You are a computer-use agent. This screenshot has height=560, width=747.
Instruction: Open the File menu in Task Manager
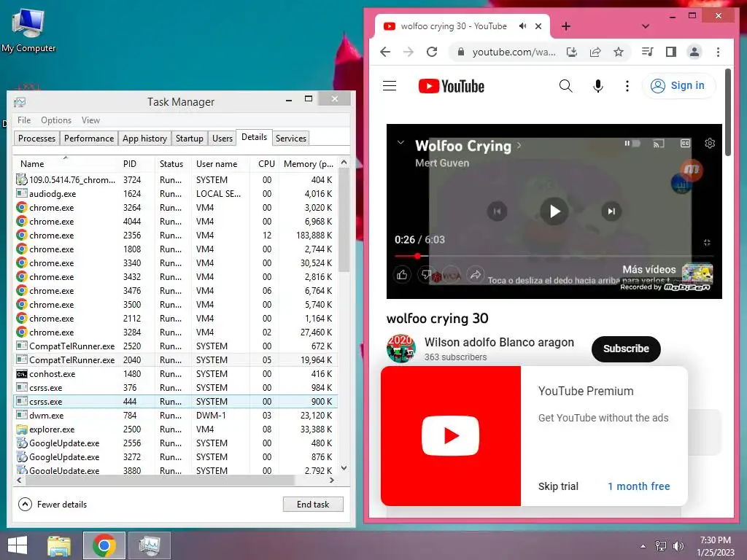(x=24, y=120)
